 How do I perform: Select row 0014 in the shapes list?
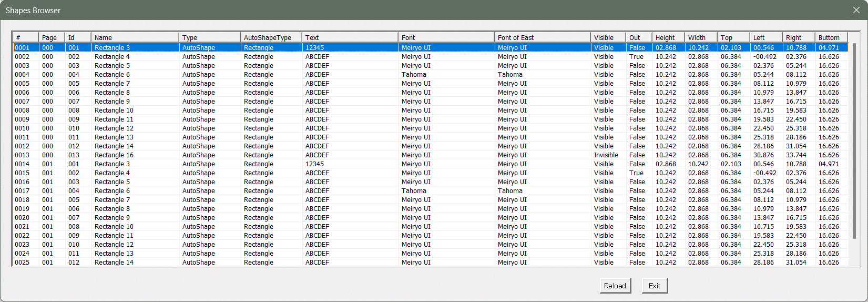click(x=22, y=164)
